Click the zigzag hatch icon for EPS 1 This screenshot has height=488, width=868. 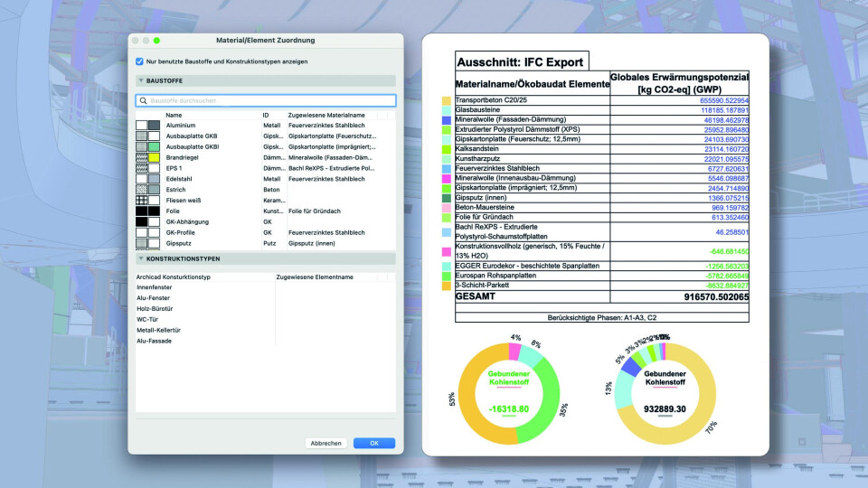[142, 168]
